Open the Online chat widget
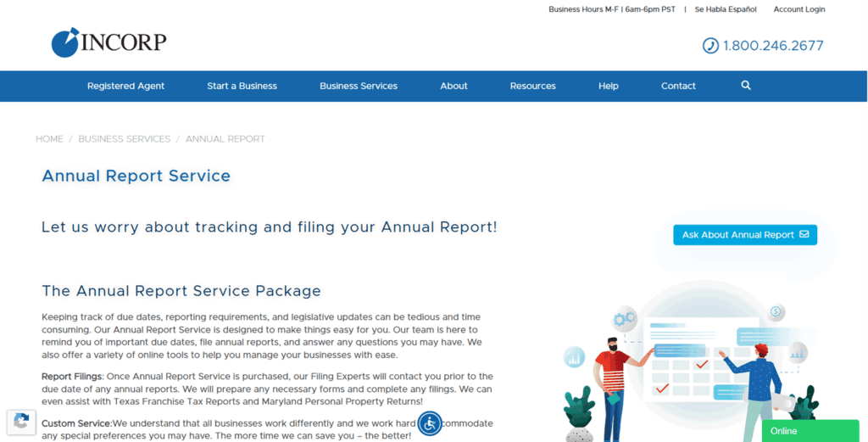This screenshot has width=868, height=442. 810,431
